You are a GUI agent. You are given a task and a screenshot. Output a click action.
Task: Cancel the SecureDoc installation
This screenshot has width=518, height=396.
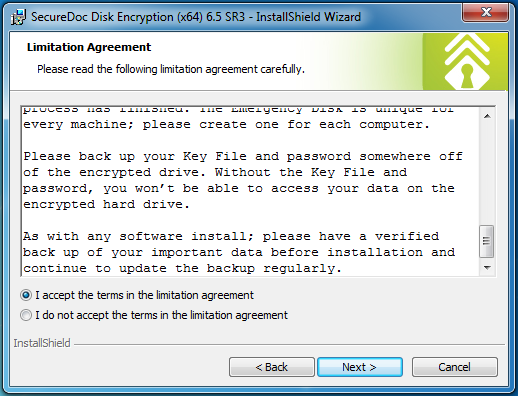pyautogui.click(x=455, y=367)
